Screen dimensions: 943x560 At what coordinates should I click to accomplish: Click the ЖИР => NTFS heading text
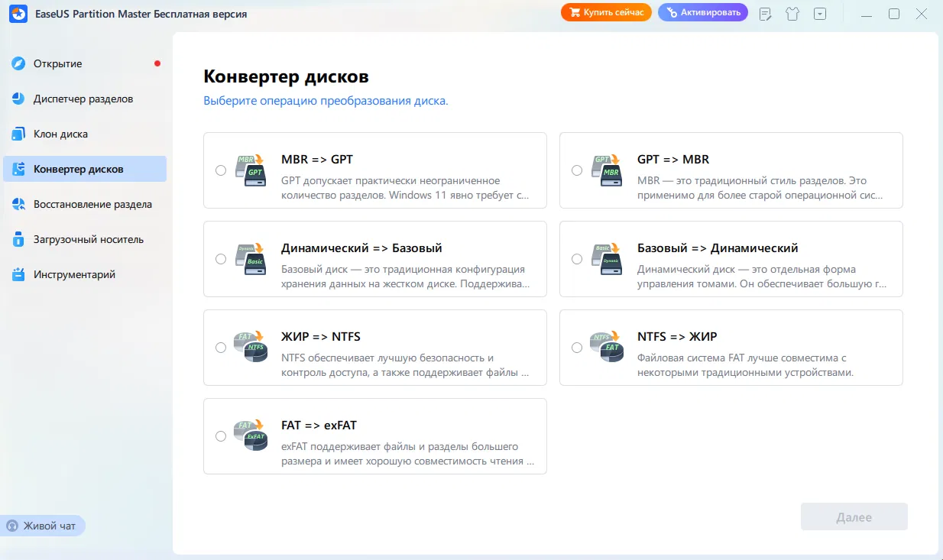[321, 337]
